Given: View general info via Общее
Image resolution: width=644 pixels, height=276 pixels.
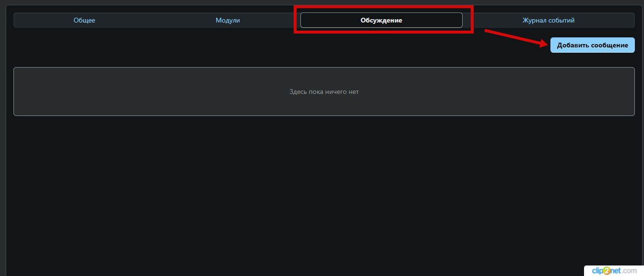Looking at the screenshot, I should click(x=84, y=20).
